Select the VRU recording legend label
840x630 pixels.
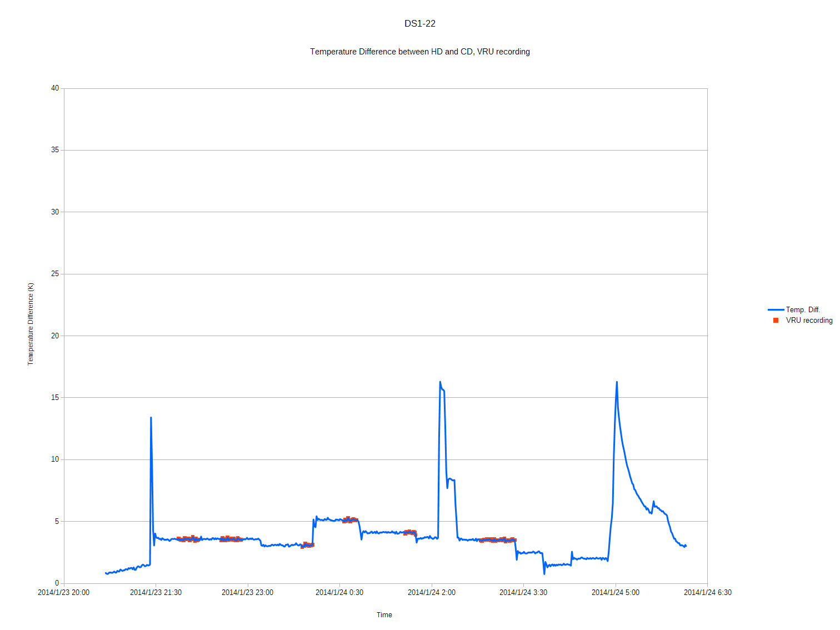pyautogui.click(x=809, y=321)
